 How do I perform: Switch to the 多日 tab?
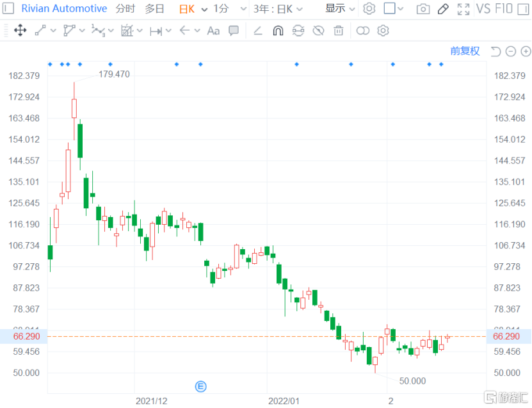[x=154, y=9]
